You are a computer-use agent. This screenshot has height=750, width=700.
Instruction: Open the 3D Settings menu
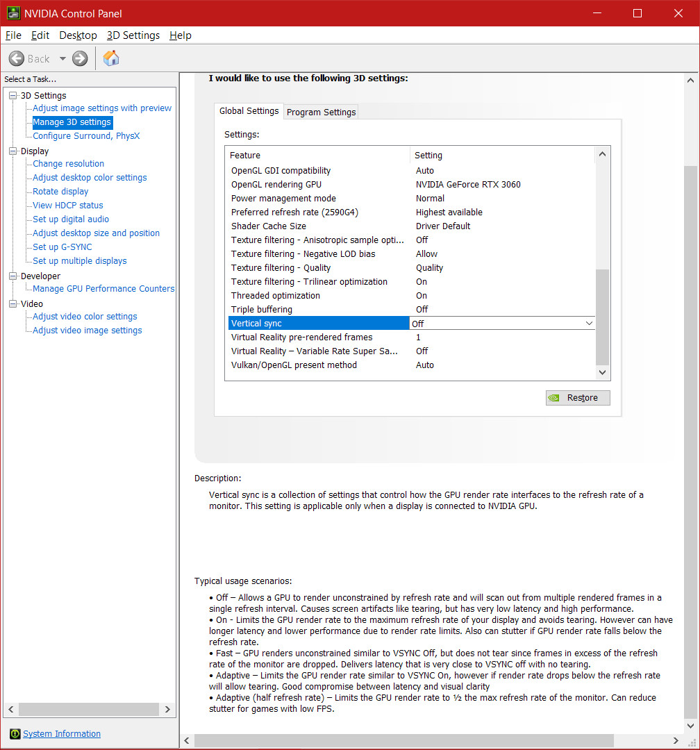point(133,35)
